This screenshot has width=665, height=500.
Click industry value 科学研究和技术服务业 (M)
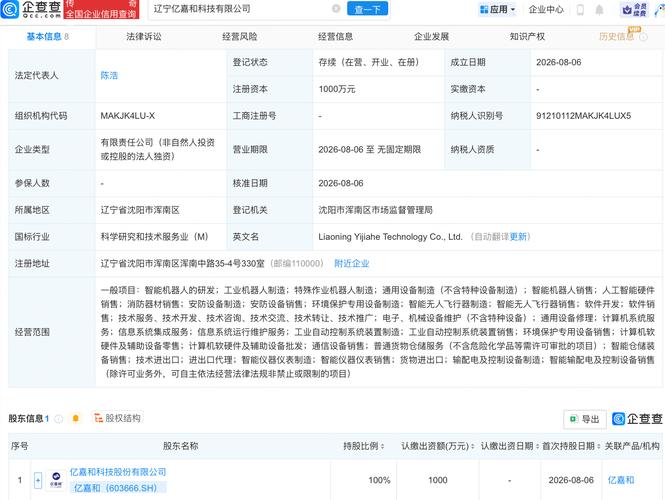coord(154,237)
